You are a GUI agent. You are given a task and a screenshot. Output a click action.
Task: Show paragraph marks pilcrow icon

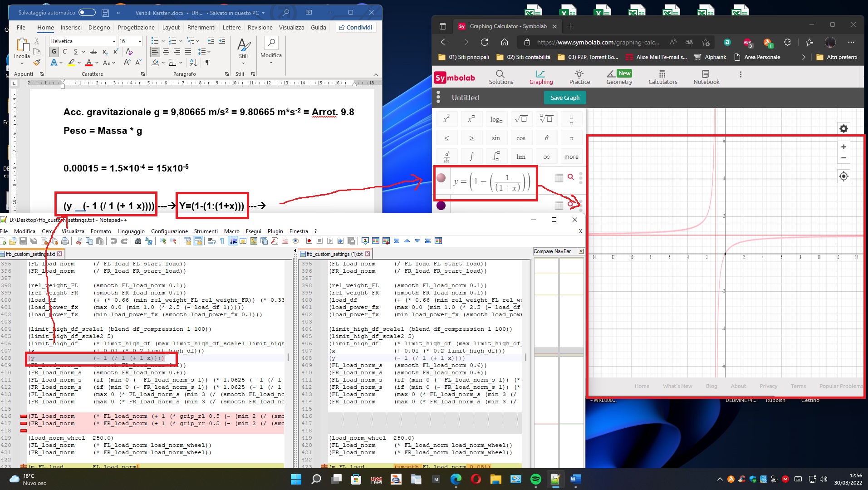coord(208,63)
